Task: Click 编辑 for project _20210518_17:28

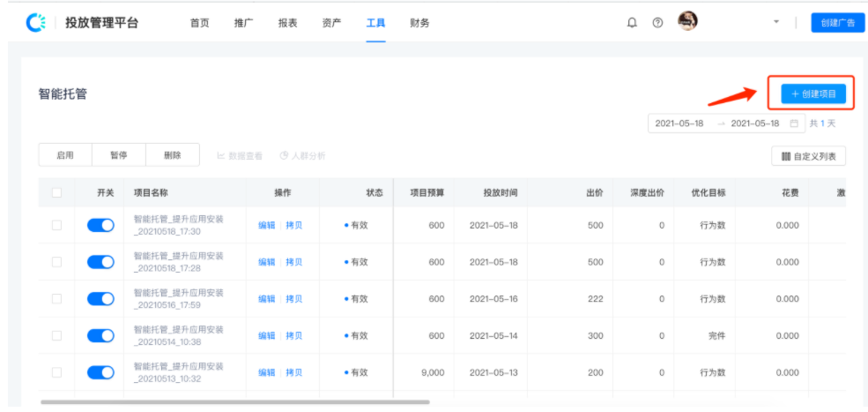Action: [x=266, y=262]
